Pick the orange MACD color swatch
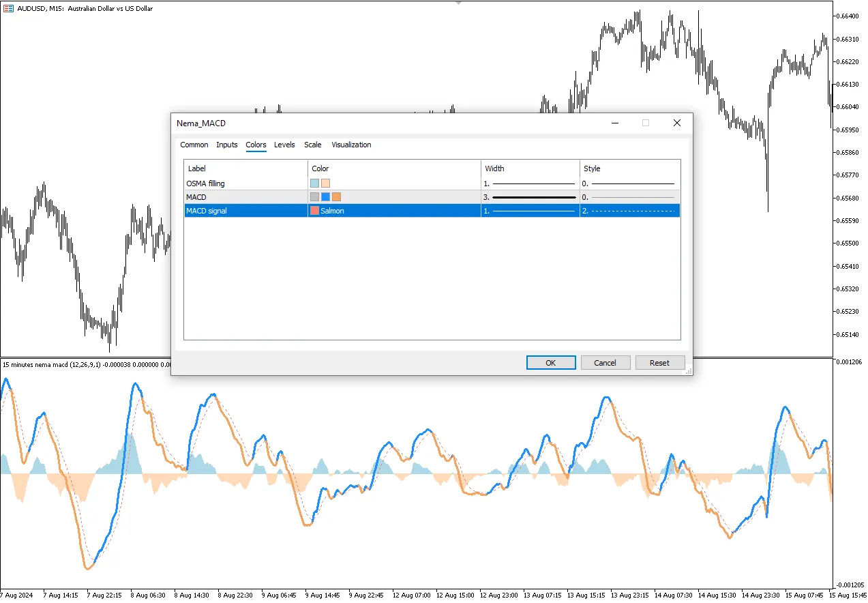This screenshot has width=868, height=603. click(x=337, y=197)
